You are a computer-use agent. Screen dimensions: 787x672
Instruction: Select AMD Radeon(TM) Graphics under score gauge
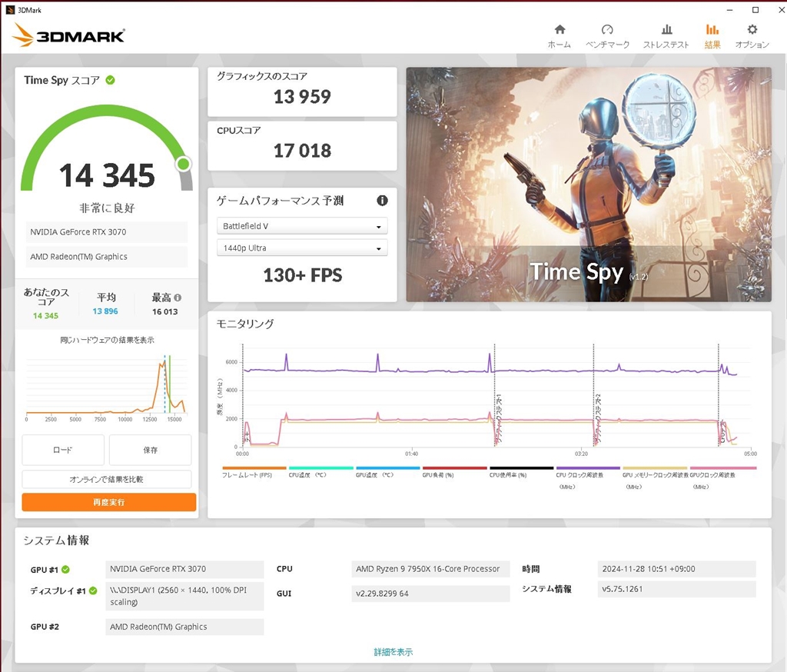pyautogui.click(x=106, y=257)
